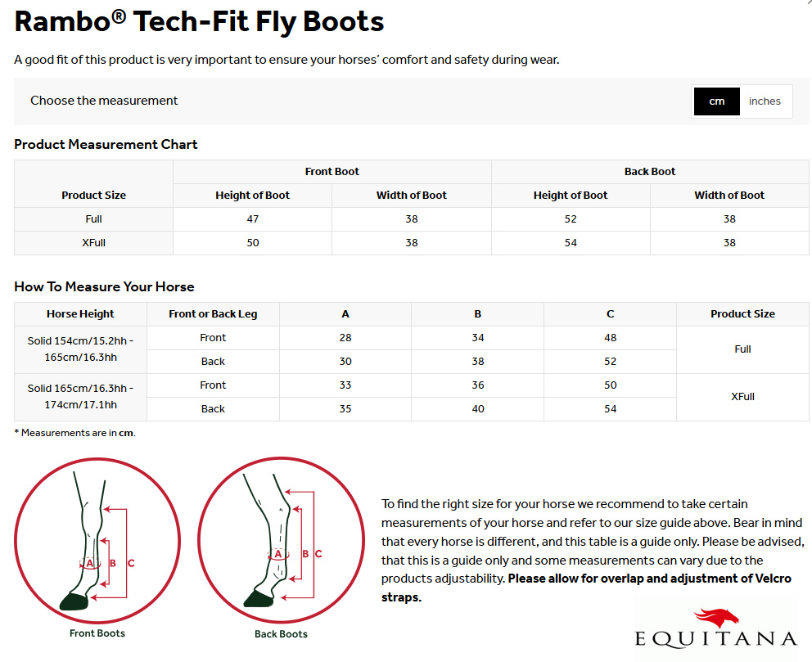Click the Product Measurement Chart heading
The height and width of the screenshot is (662, 812).
pyautogui.click(x=106, y=144)
